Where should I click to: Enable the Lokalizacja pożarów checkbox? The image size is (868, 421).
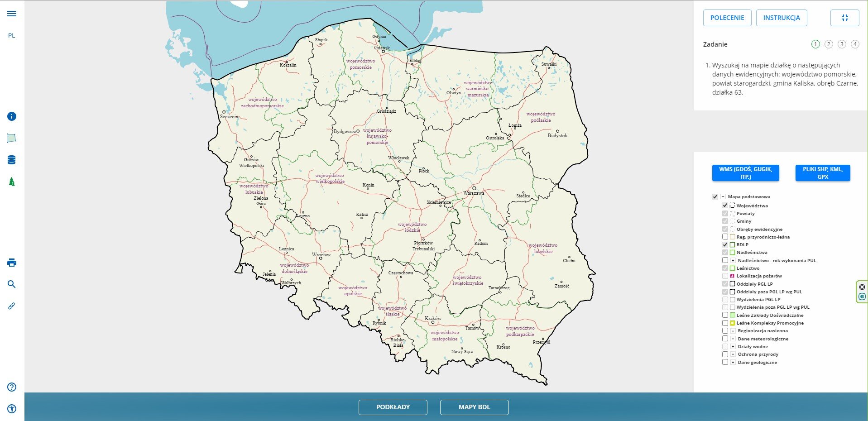(x=726, y=276)
